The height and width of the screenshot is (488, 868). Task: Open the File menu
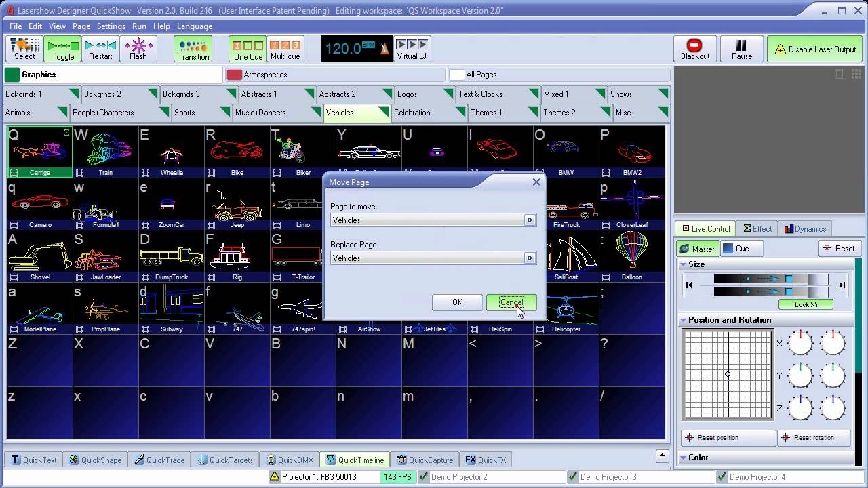16,26
